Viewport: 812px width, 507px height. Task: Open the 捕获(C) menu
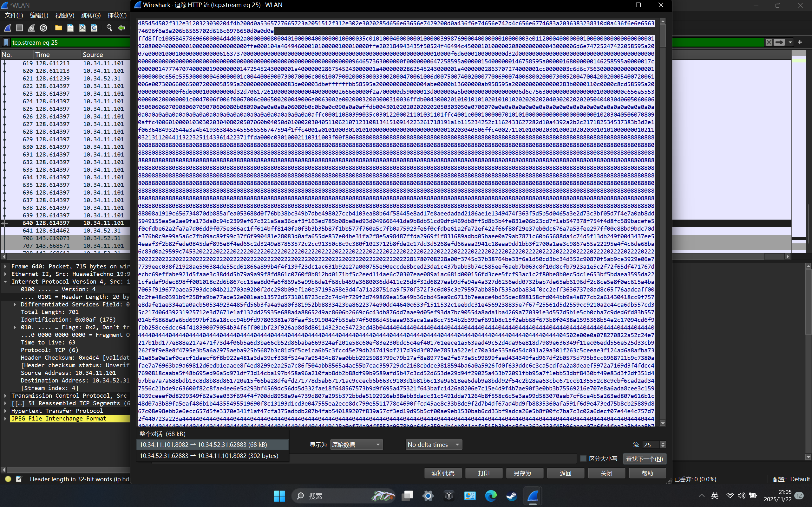[117, 16]
